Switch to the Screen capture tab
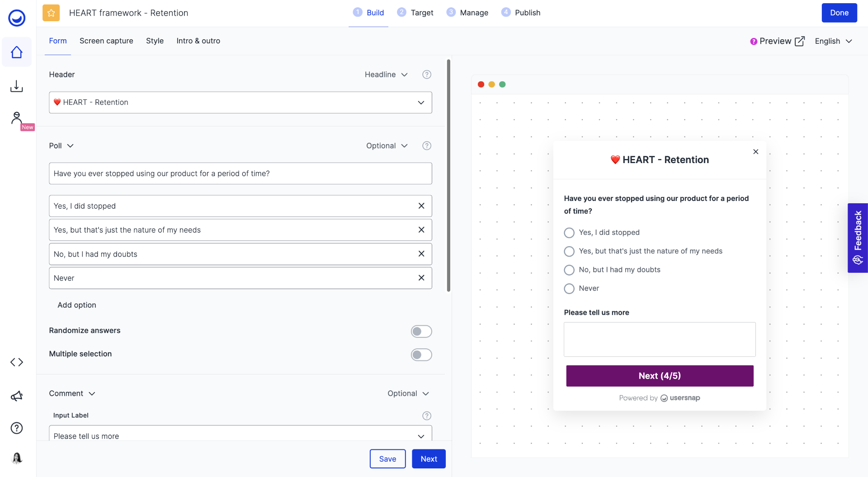The width and height of the screenshot is (868, 477). pos(106,41)
